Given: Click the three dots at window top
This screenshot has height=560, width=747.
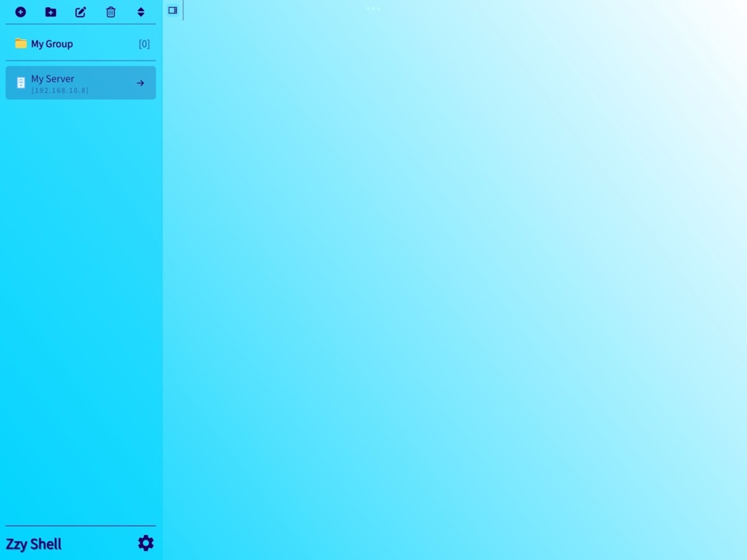Looking at the screenshot, I should (x=373, y=9).
